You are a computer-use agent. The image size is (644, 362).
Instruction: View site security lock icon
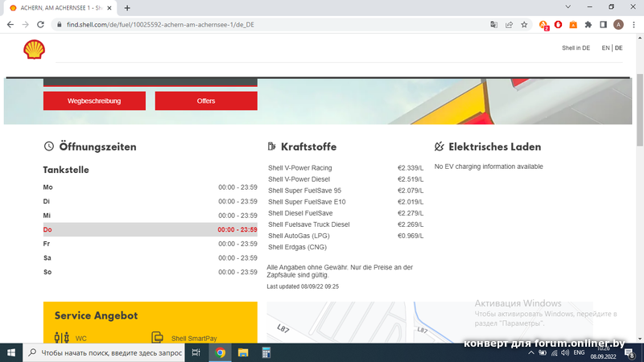[59, 25]
